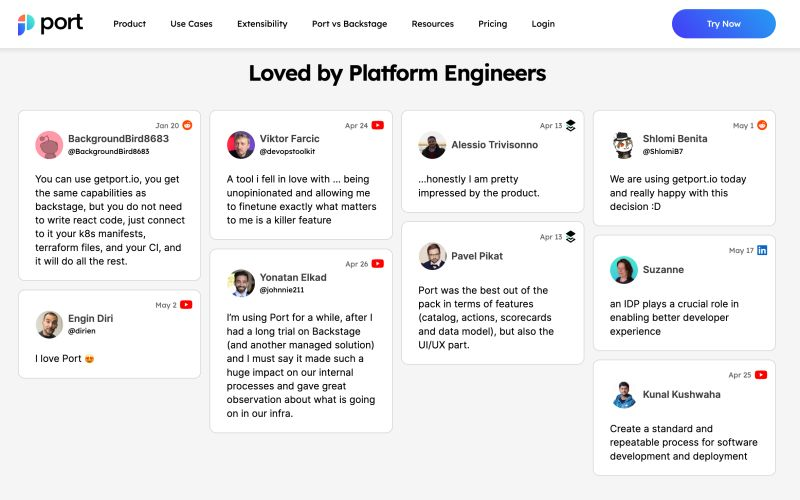The height and width of the screenshot is (500, 800).
Task: Open the YouTube icon on Engin Diri's card
Action: click(x=186, y=305)
